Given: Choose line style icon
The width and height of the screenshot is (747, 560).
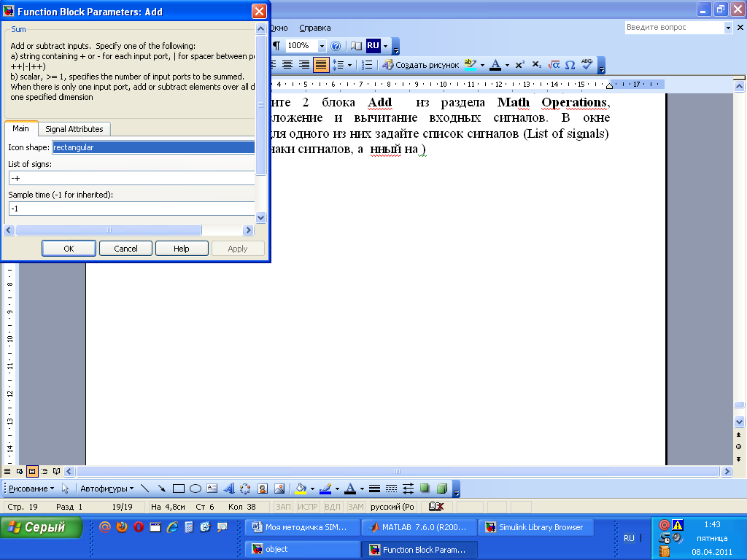Looking at the screenshot, I should point(374,489).
